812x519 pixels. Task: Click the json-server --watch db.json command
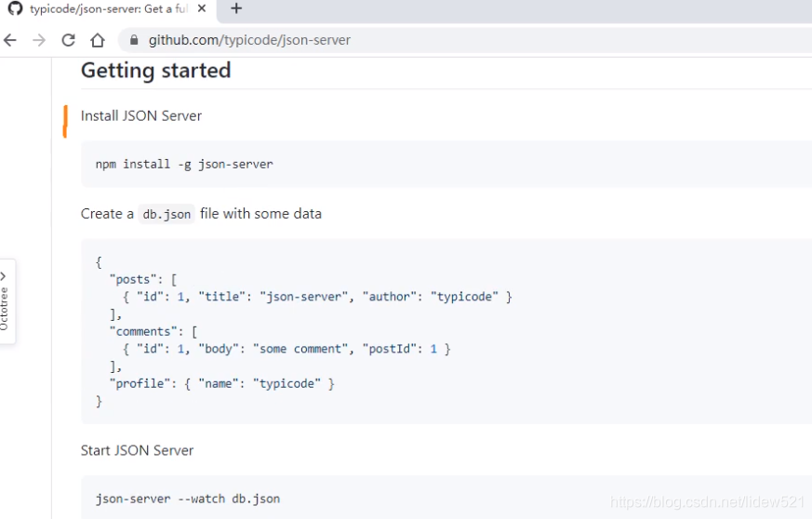tap(188, 499)
